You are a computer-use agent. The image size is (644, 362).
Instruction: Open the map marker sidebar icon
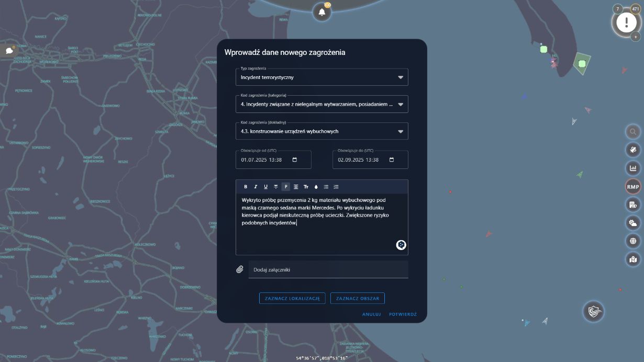tap(633, 258)
